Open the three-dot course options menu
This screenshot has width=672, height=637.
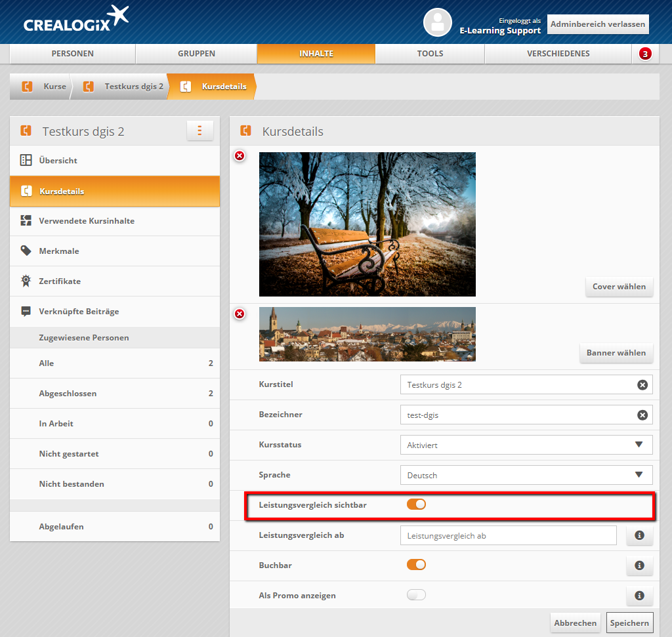click(x=199, y=131)
